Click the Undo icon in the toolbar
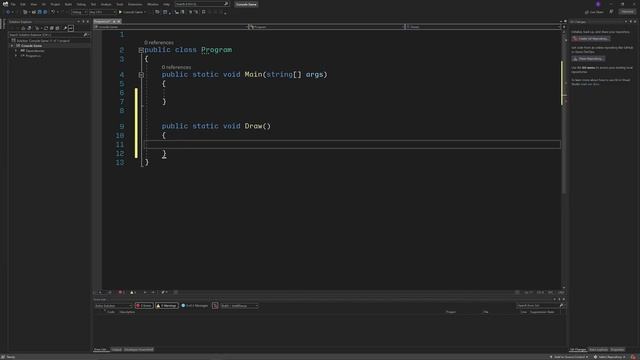This screenshot has width=640, height=360. (x=53, y=12)
